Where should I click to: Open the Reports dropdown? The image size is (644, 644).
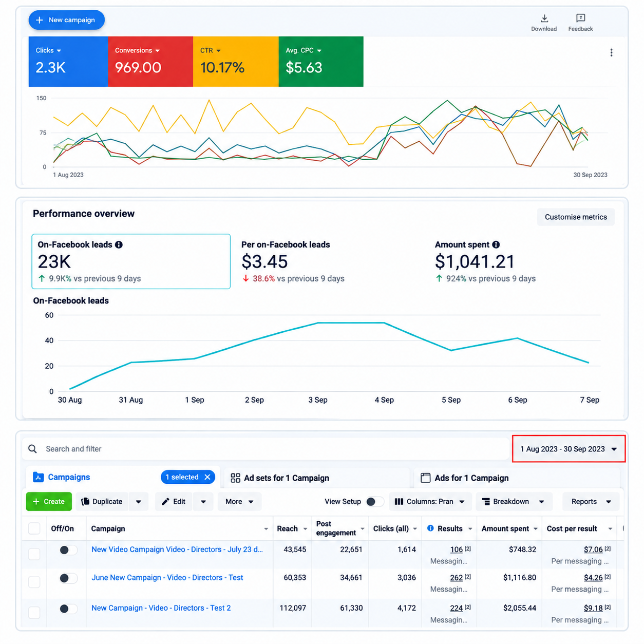[x=591, y=501]
